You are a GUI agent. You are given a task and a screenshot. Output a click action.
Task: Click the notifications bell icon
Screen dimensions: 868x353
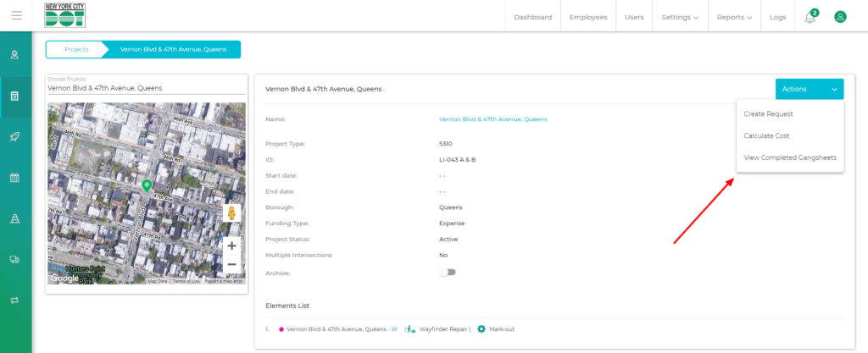point(810,17)
